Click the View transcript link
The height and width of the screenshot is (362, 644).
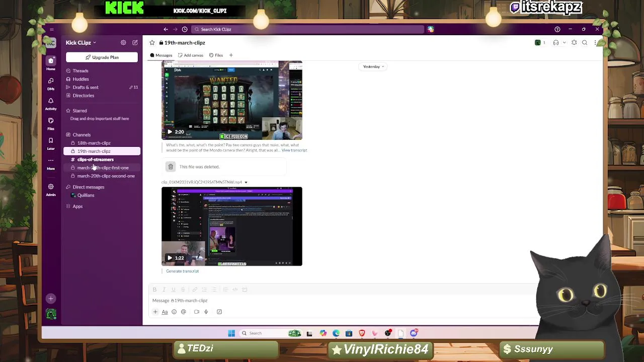point(294,150)
